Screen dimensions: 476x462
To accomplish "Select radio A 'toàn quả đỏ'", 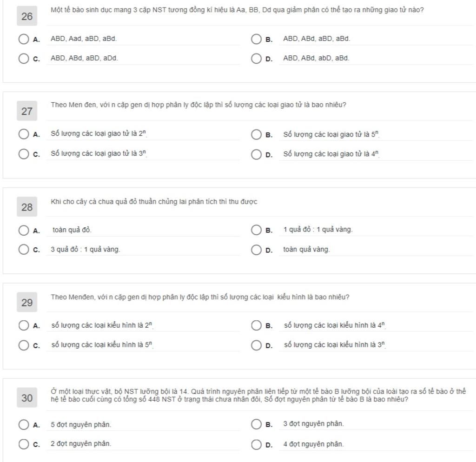I will 23,230.
